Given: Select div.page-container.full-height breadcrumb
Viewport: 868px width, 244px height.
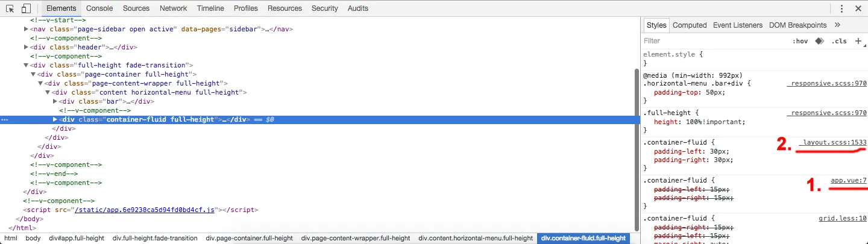Looking at the screenshot, I should point(250,239).
